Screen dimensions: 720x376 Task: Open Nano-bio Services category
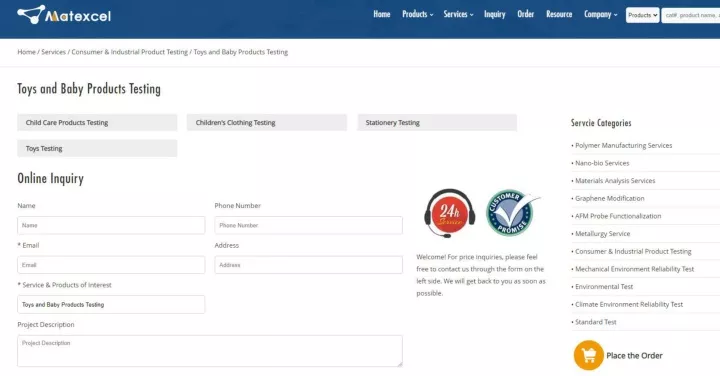(x=602, y=163)
